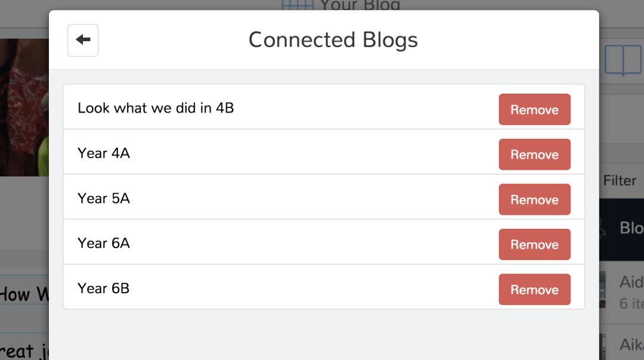Remove the Year 5A connected blog
Screen dimensions: 644x360
(534, 200)
